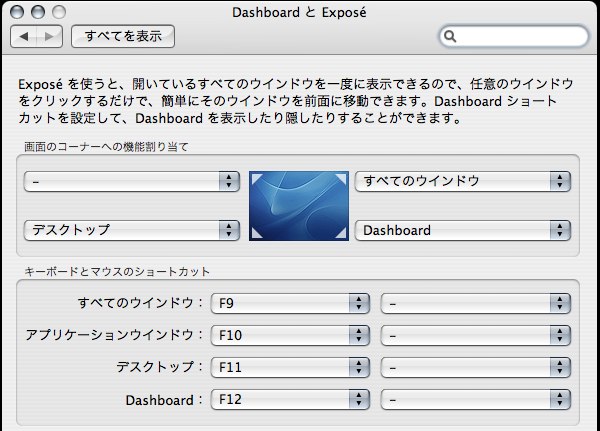Click the すべてを表示 button

click(123, 36)
